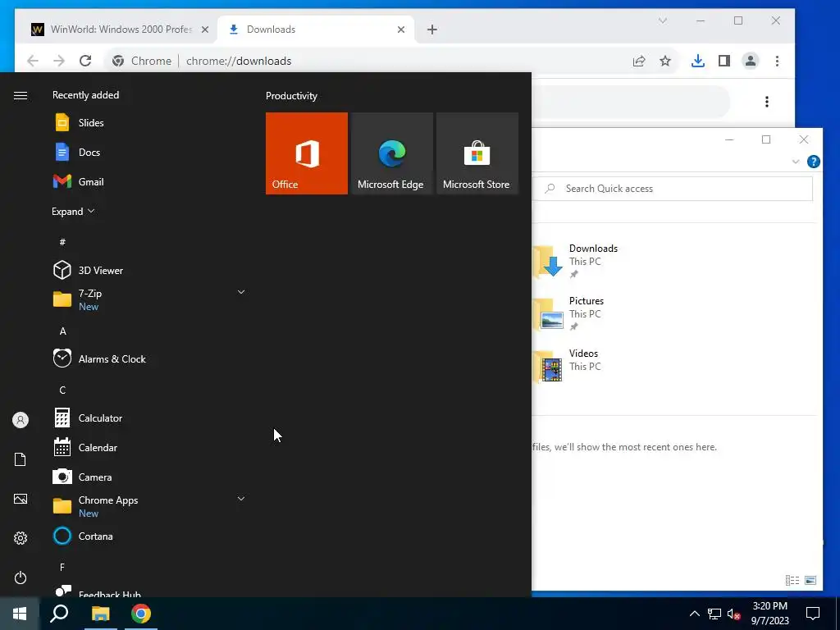
Task: Close the Downloads tab
Action: [x=400, y=30]
